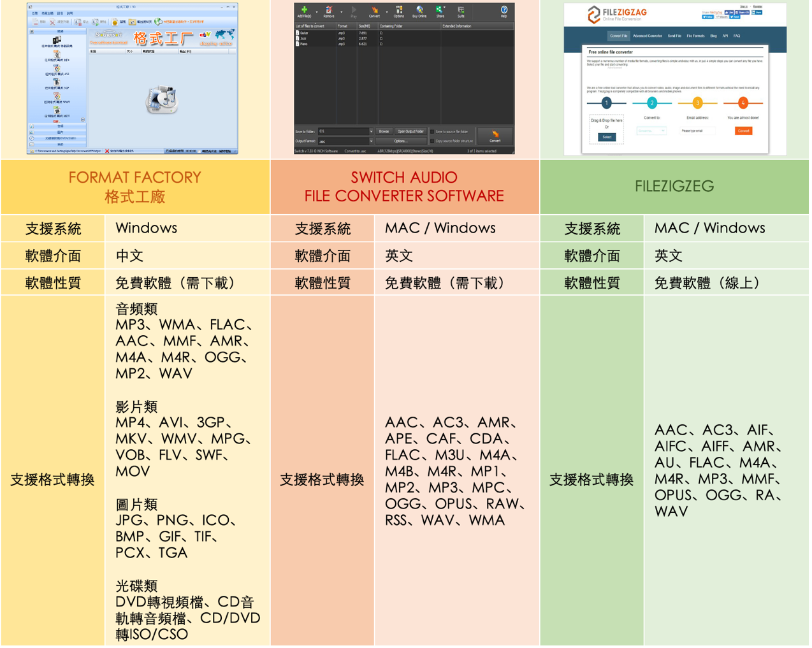Click the convert to AVI icon in Format Factory

click(x=57, y=68)
